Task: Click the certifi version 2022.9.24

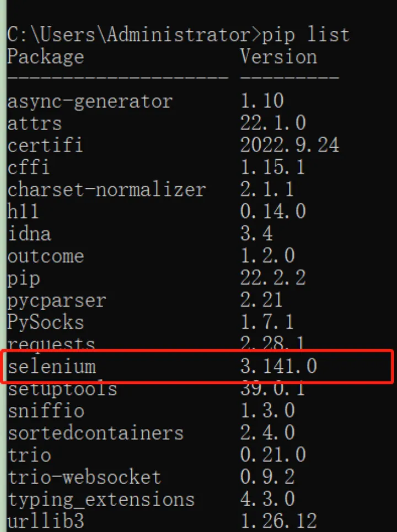Action: point(289,145)
